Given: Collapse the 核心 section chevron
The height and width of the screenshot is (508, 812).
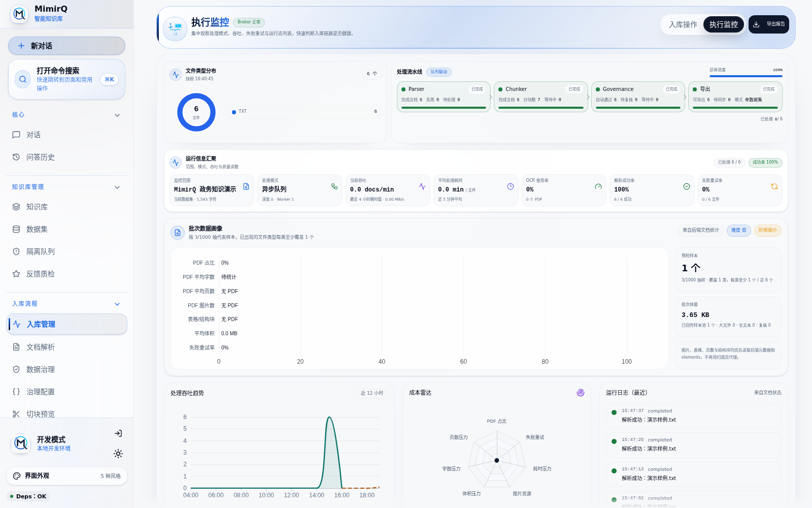Looking at the screenshot, I should [117, 115].
